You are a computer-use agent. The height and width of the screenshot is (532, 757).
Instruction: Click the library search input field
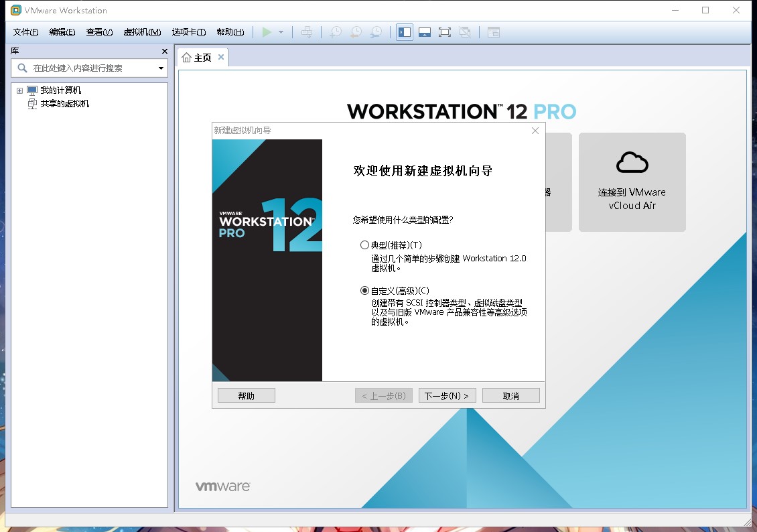click(89, 68)
